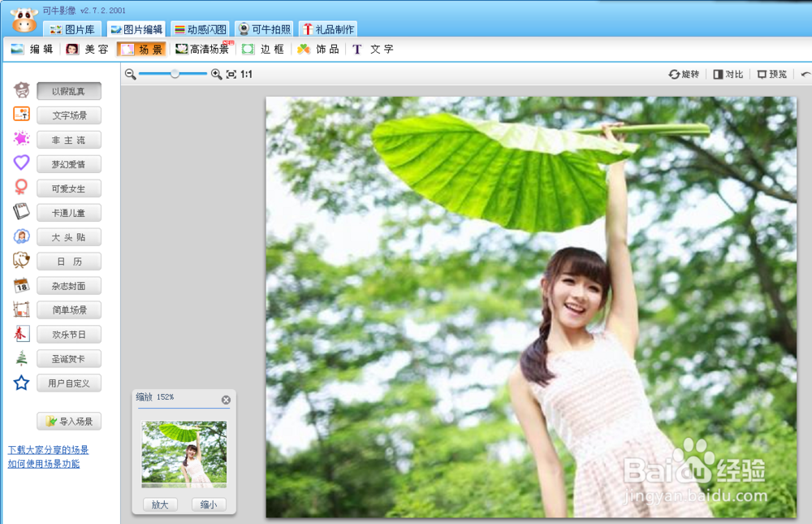Select the 简单场景 button
Screen dimensions: 812x524
point(69,310)
